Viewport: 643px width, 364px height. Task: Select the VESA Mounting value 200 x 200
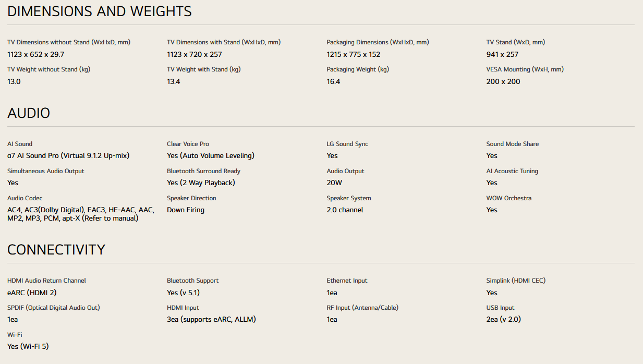[x=503, y=81]
